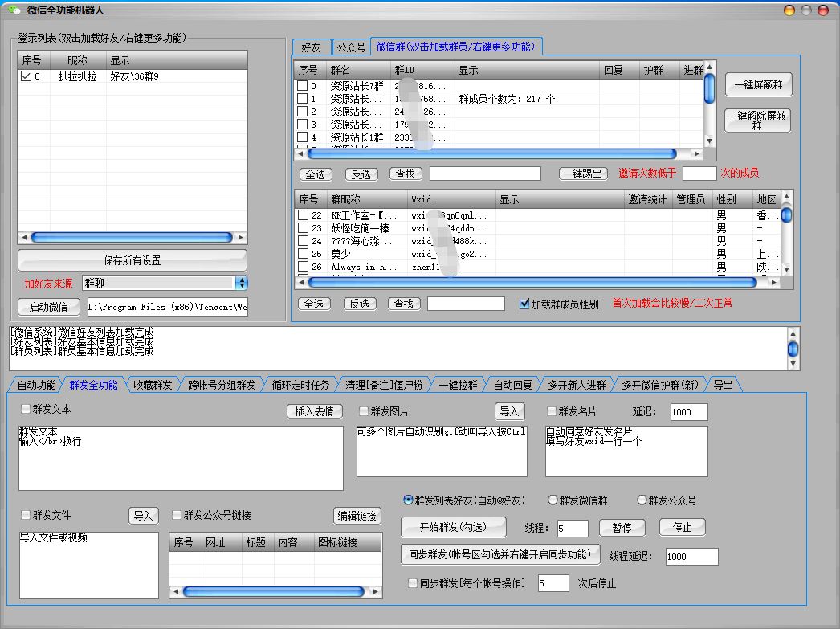Click the WeChat app icon in title bar
The height and width of the screenshot is (629, 840).
pyautogui.click(x=14, y=10)
